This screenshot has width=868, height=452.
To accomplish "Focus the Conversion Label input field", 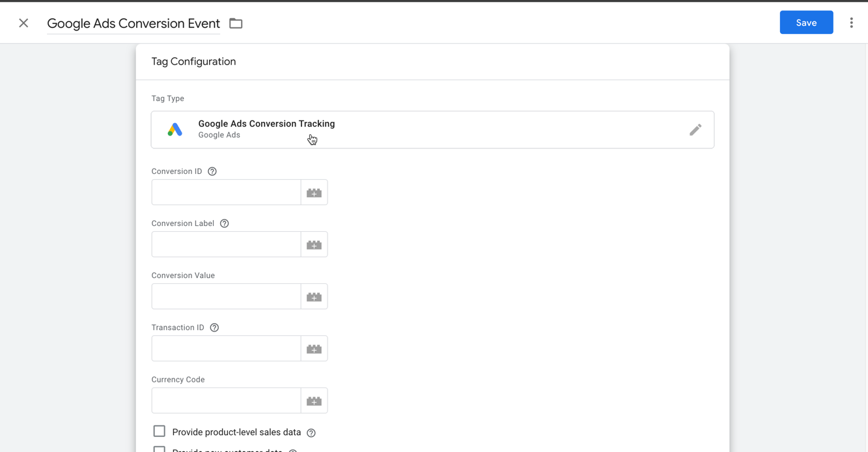I will [226, 245].
